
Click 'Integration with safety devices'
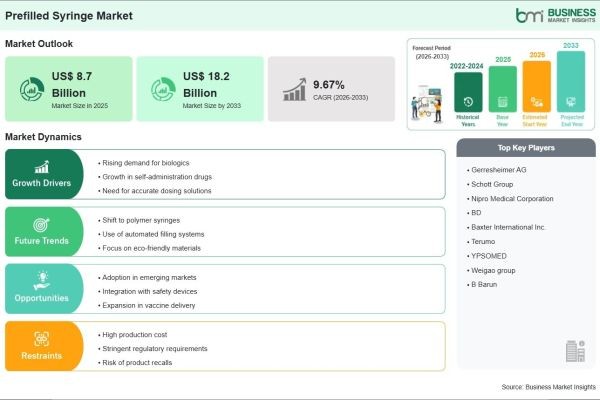click(x=150, y=291)
